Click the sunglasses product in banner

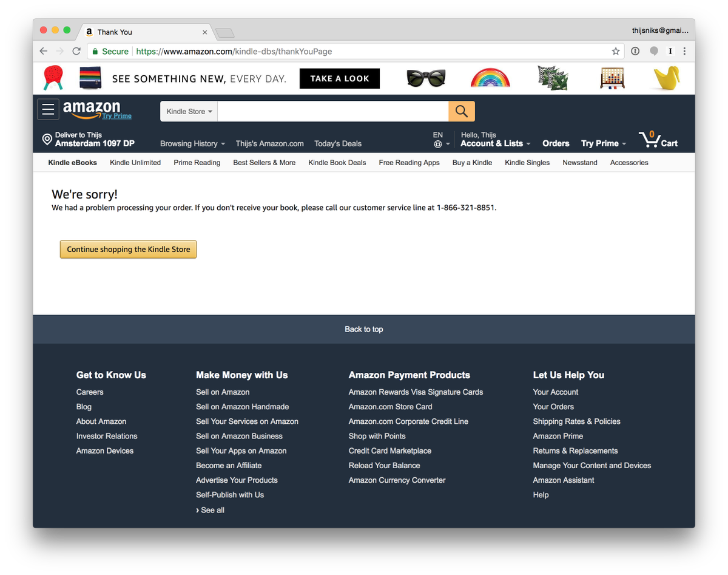click(x=426, y=78)
